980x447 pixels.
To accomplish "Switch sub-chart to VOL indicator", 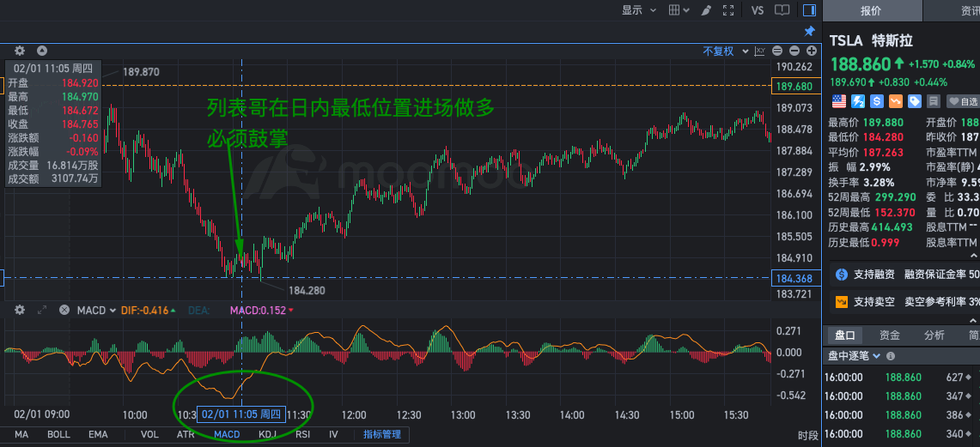I will (149, 434).
